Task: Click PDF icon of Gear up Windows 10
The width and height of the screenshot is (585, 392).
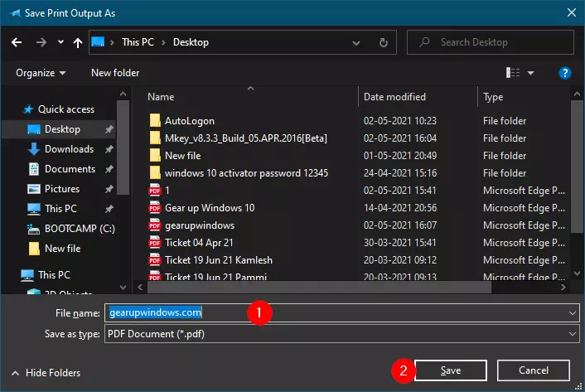Action: pos(154,207)
